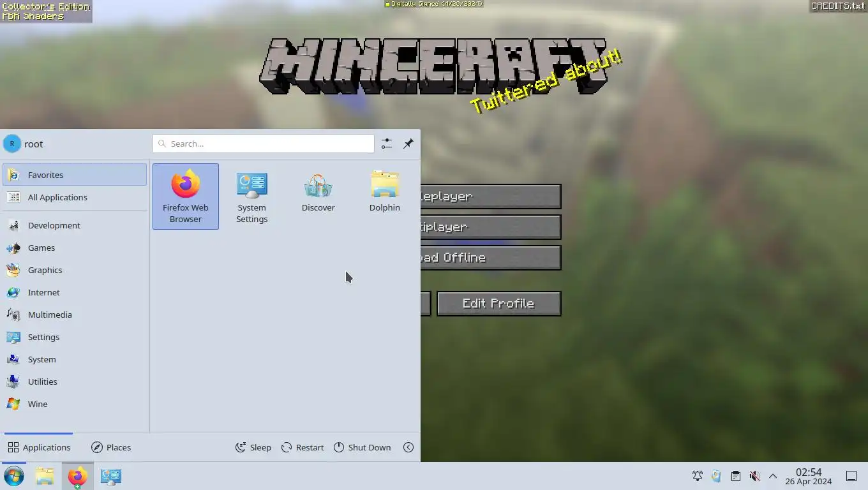This screenshot has height=490, width=868.
Task: Focus the launcher Search field
Action: 263,144
